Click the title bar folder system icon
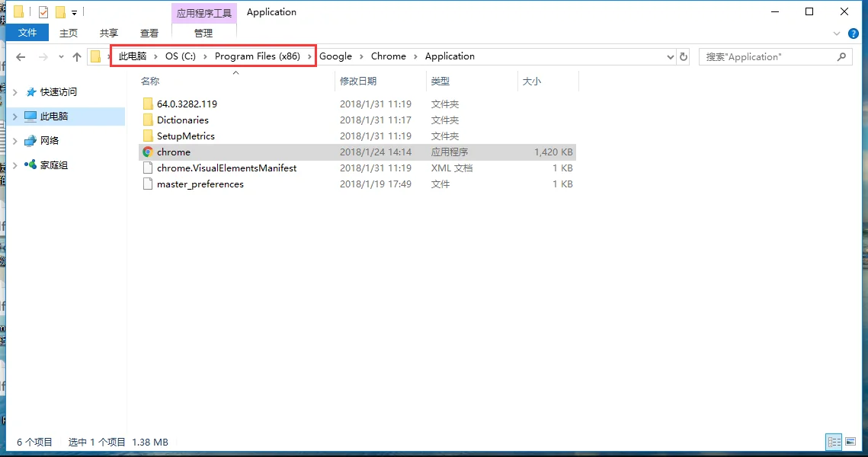868x457 pixels. coord(18,11)
